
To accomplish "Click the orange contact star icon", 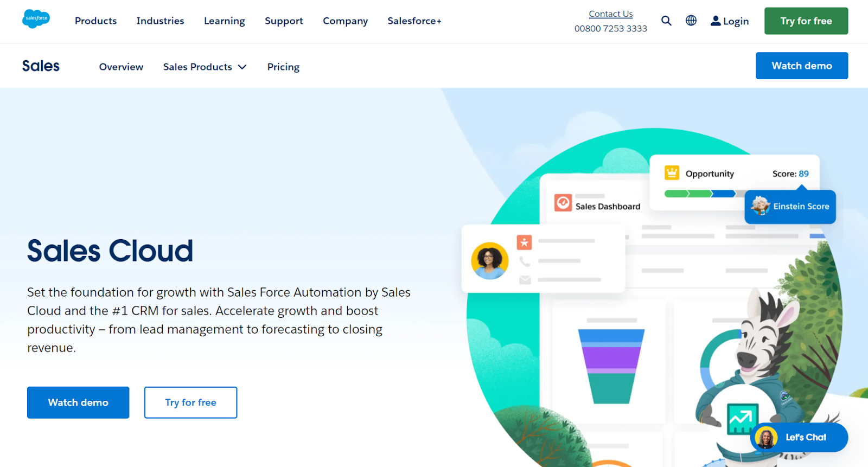I will pos(524,242).
